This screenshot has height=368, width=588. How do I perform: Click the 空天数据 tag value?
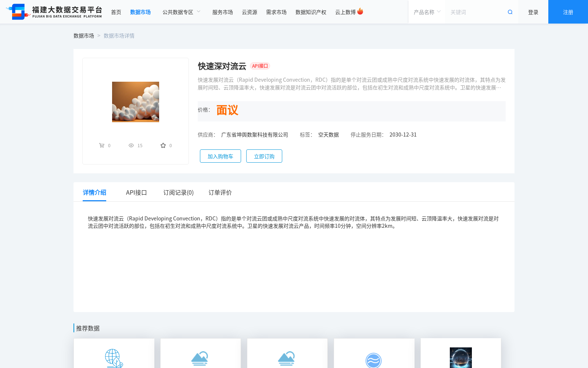(x=329, y=135)
